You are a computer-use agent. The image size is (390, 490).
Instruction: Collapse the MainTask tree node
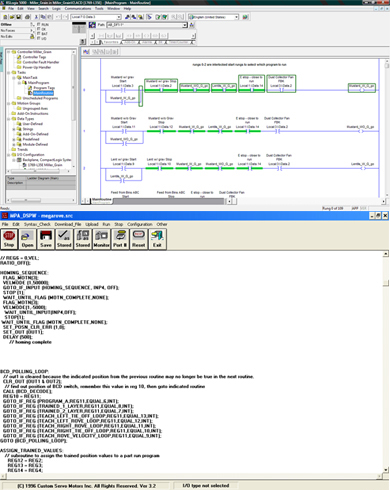coord(14,78)
